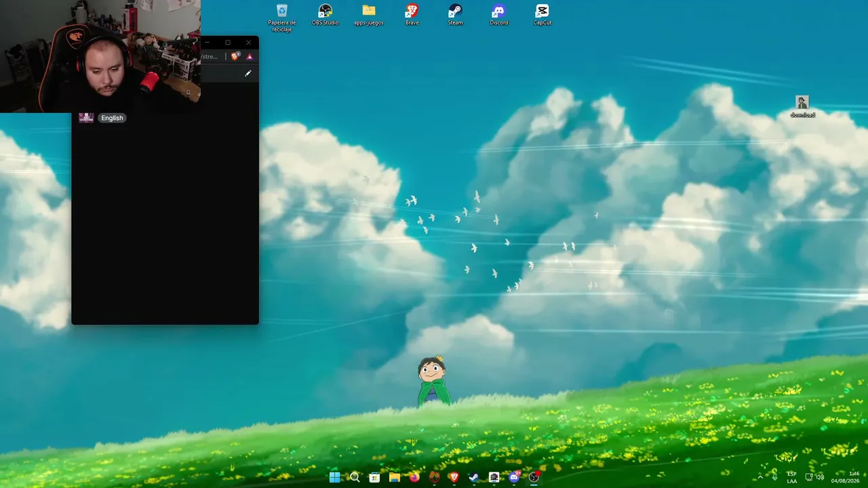Open the network status tray icon
The width and height of the screenshot is (868, 488).
(809, 477)
